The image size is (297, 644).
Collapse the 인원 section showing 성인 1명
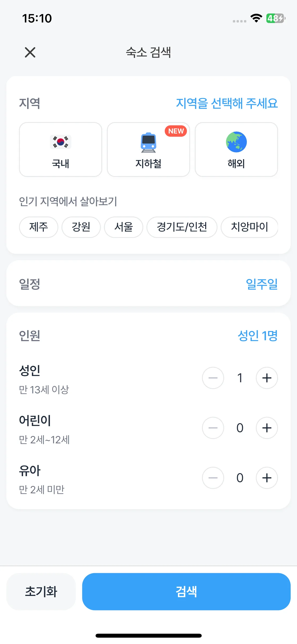coord(148,335)
